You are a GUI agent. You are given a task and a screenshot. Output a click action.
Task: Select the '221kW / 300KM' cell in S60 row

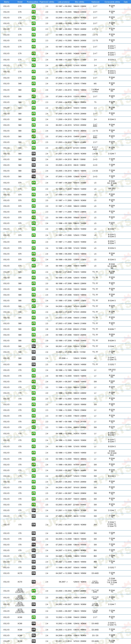pos(80,148)
